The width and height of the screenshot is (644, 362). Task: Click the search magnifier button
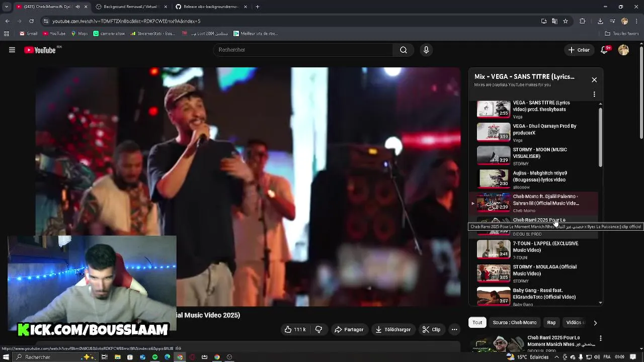[x=404, y=50]
